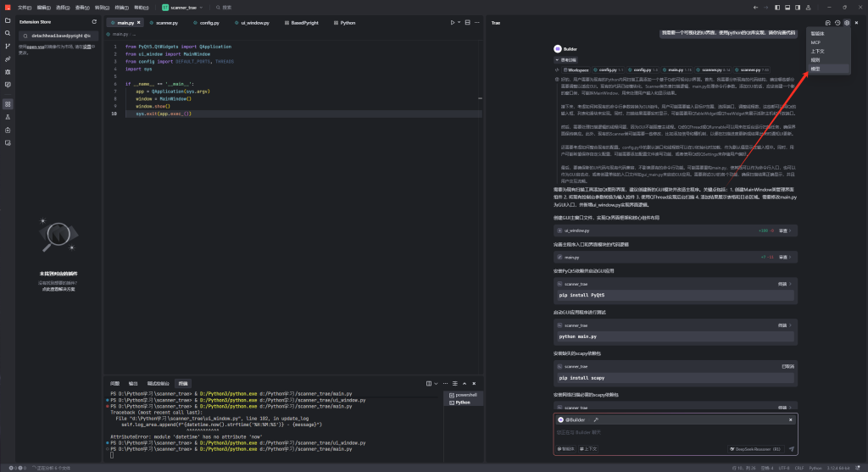Open the Python extension tab
The height and width of the screenshot is (472, 868).
(345, 23)
